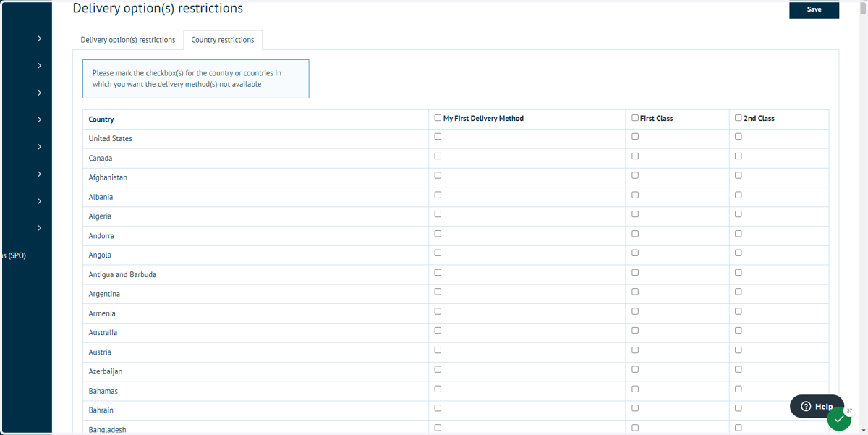Check My First Delivery Method for Argentina

(x=438, y=292)
